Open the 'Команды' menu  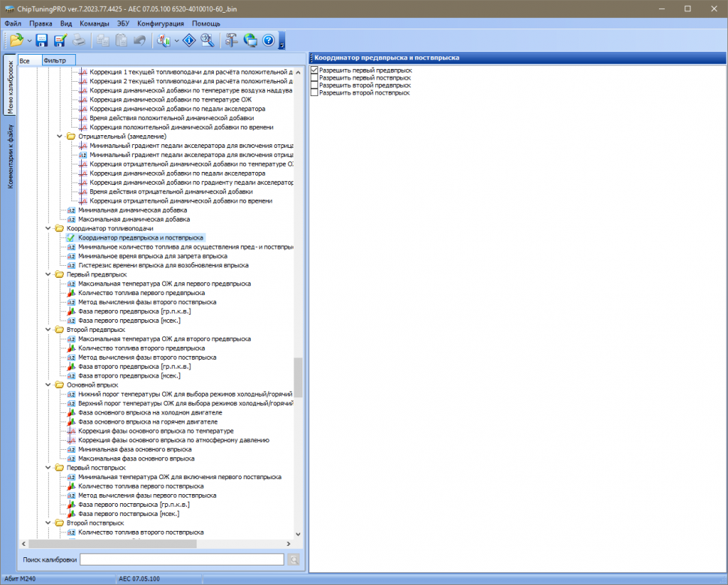pos(94,23)
